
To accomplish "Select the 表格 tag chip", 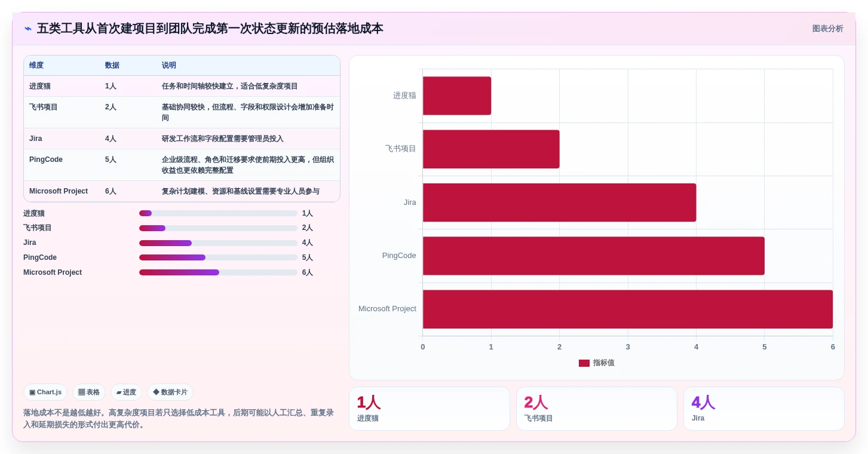I will point(89,392).
